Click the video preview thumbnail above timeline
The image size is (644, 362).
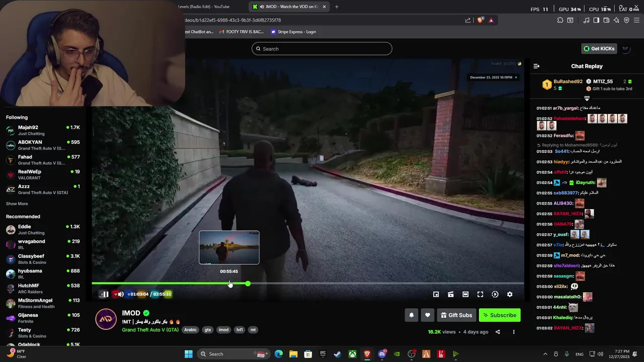(x=229, y=247)
